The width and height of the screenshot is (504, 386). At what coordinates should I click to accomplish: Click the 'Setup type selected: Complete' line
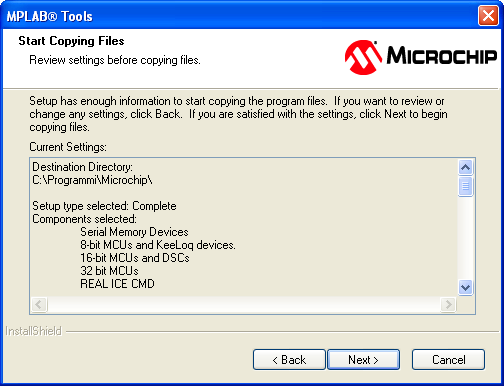click(104, 206)
